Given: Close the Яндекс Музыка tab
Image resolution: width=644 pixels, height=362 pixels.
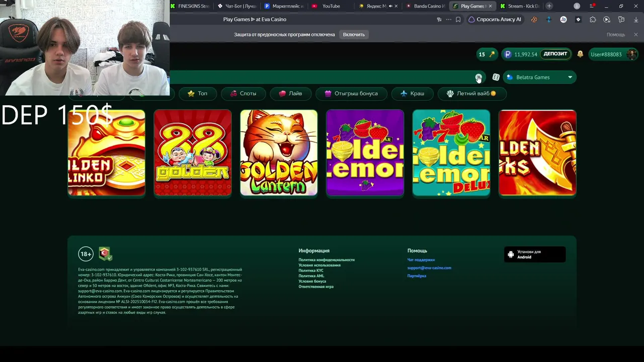Looking at the screenshot, I should pyautogui.click(x=396, y=6).
